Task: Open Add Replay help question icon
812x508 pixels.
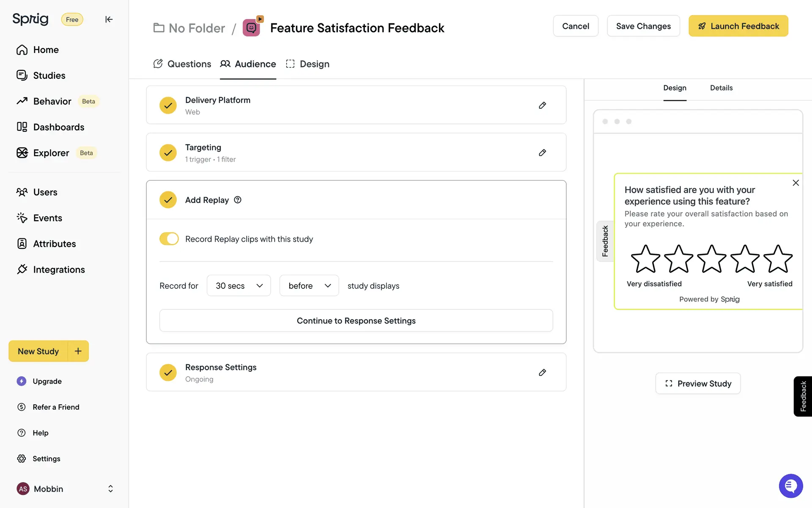Action: click(238, 200)
